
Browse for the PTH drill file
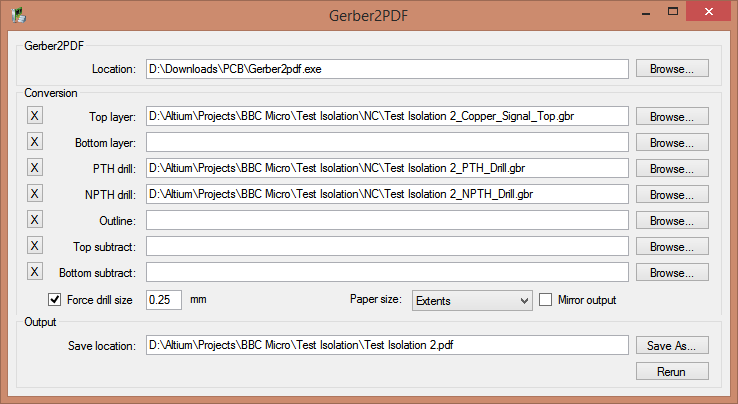click(672, 168)
